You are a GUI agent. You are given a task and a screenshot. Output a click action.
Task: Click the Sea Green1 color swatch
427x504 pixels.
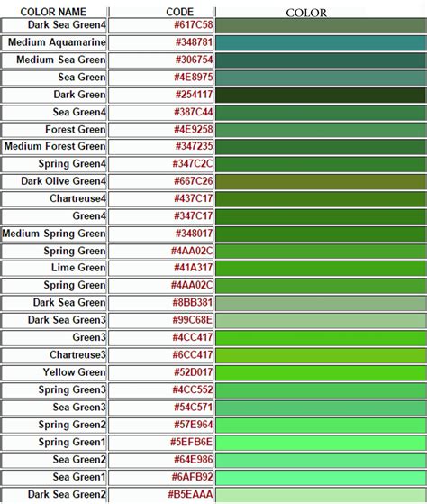click(321, 477)
